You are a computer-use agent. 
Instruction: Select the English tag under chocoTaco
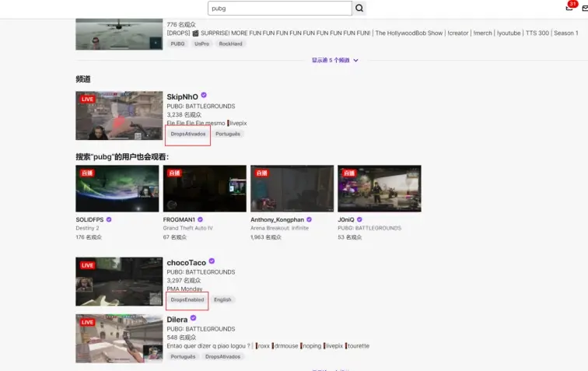[222, 299]
